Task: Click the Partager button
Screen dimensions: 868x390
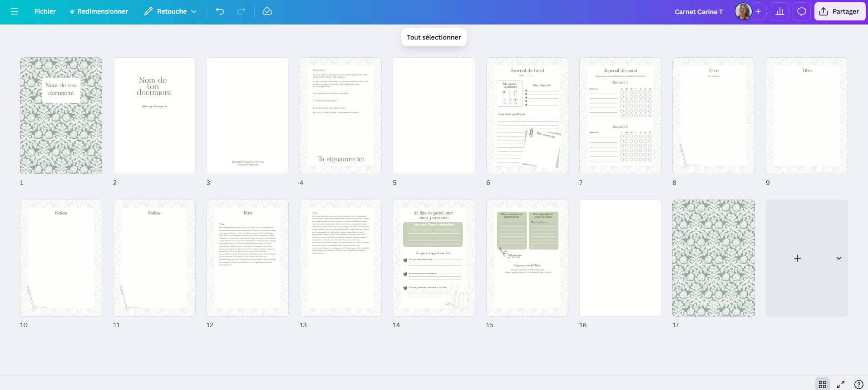Action: (x=839, y=11)
